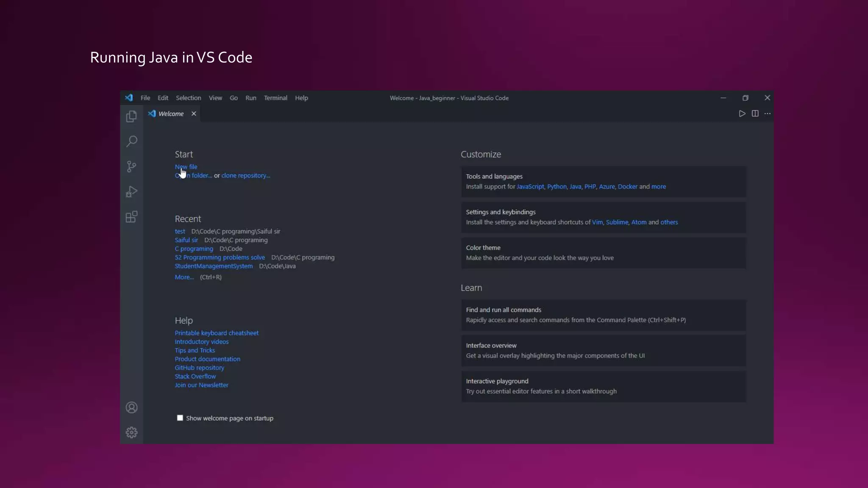Viewport: 868px width, 488px height.
Task: Open the Explorer view in activity bar
Action: 131,116
